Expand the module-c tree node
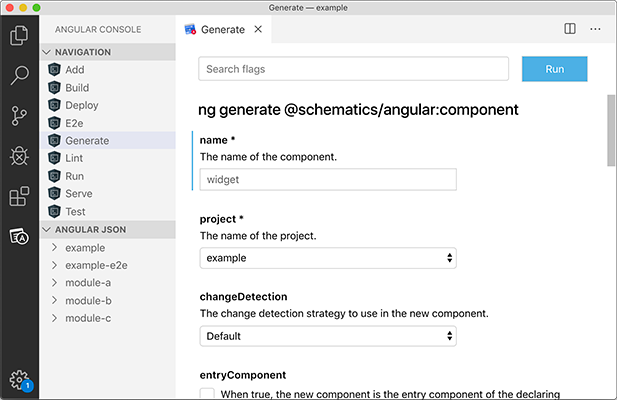The image size is (617, 400). pos(54,318)
